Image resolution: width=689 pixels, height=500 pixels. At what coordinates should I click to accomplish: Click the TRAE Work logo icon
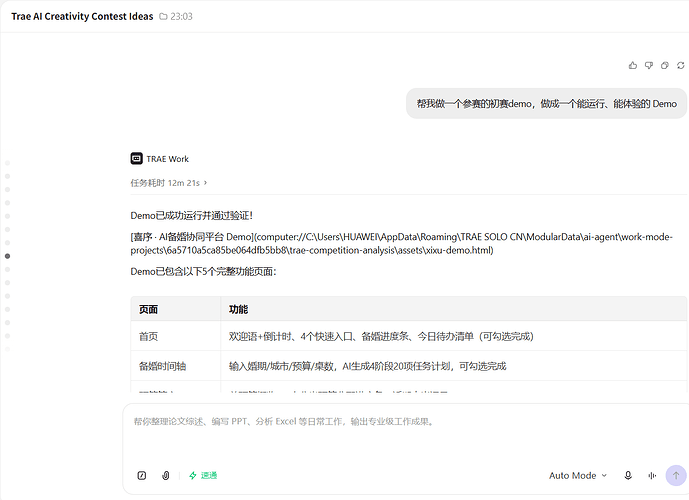(x=137, y=159)
